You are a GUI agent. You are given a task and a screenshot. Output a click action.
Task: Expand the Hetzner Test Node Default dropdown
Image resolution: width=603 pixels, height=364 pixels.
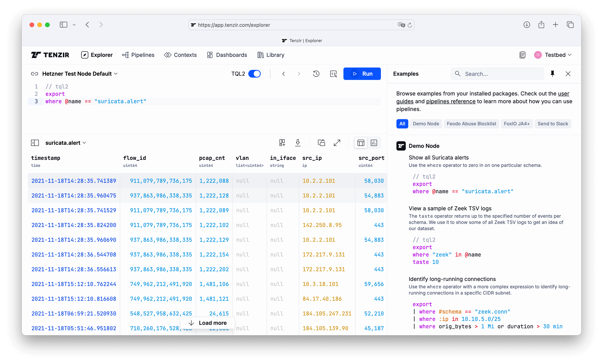pos(80,74)
